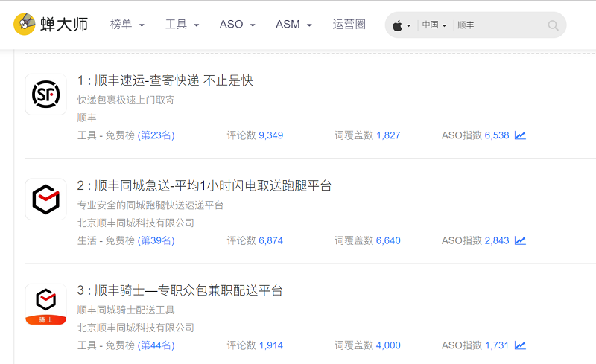The height and width of the screenshot is (364, 596).
Task: Click review count 9,349
Action: [271, 135]
